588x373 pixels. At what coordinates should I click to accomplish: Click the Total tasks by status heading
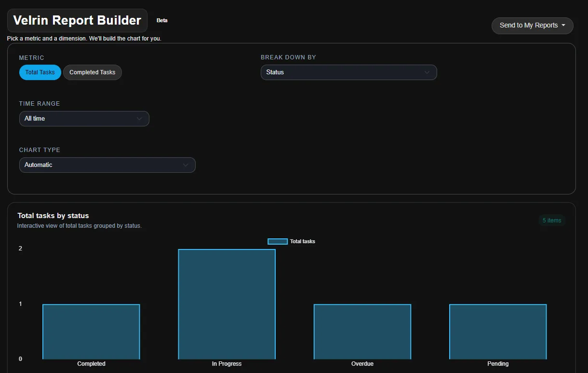point(53,216)
